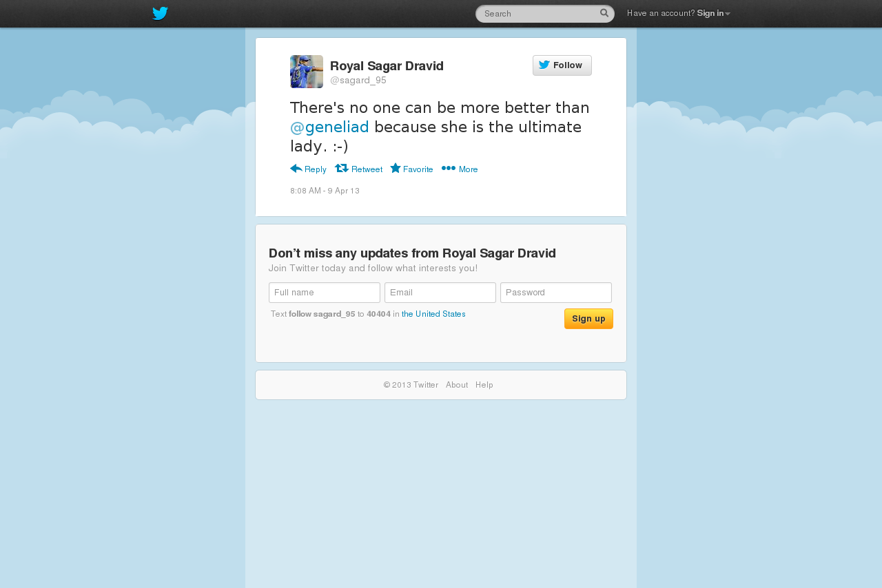The image size is (882, 588).
Task: Open the About footer link
Action: [457, 385]
